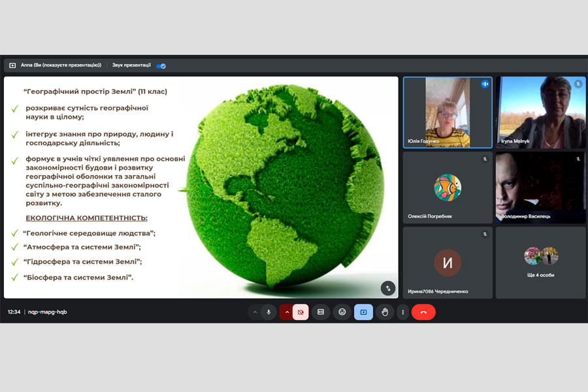Click slide line Геологічне середовище людства
Image resolution: width=588 pixels, height=392 pixels.
pos(90,233)
